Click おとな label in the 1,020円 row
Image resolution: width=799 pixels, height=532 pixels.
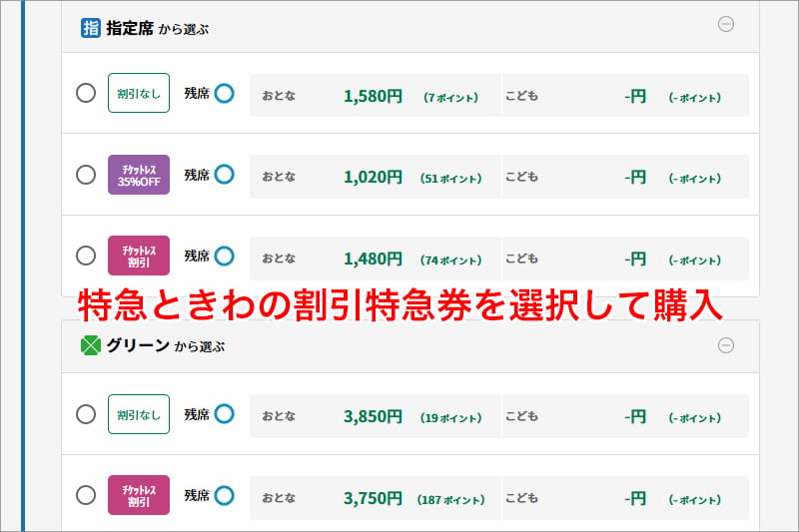[x=279, y=177]
